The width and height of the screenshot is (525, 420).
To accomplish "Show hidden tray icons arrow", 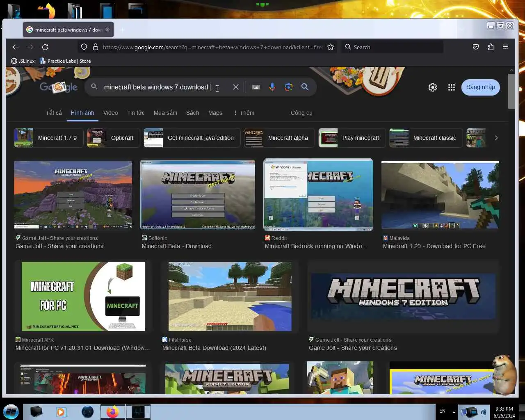I will (454, 411).
